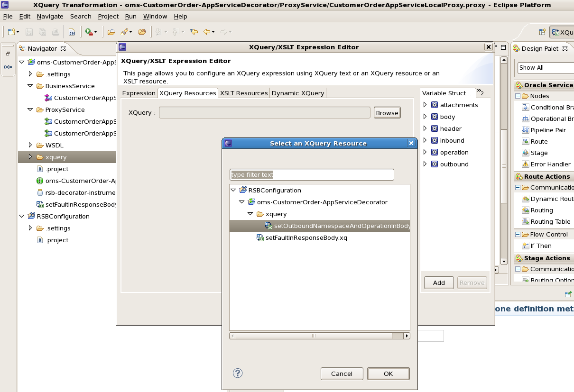
Task: Collapse the Flow Control palette drawer
Action: [x=518, y=234]
